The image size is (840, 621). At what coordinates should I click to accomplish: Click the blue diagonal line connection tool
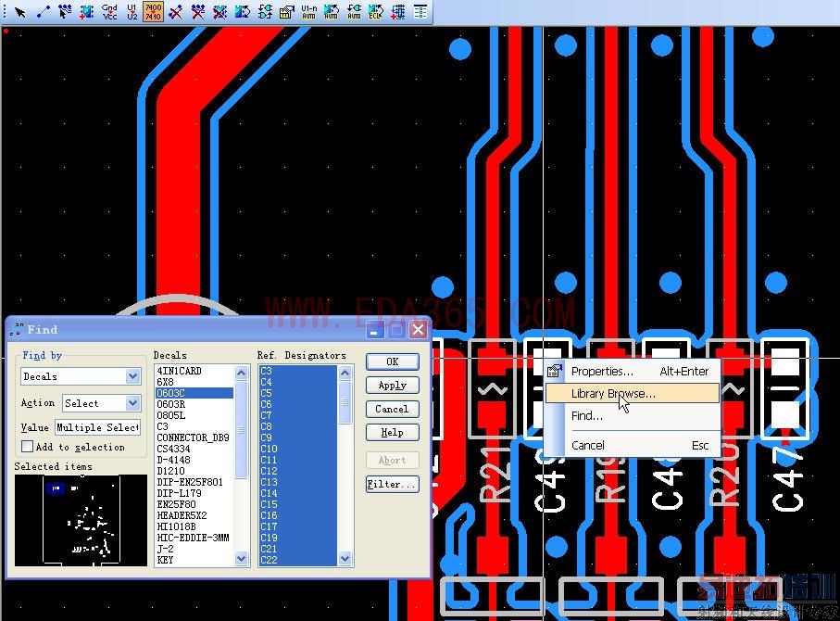43,12
